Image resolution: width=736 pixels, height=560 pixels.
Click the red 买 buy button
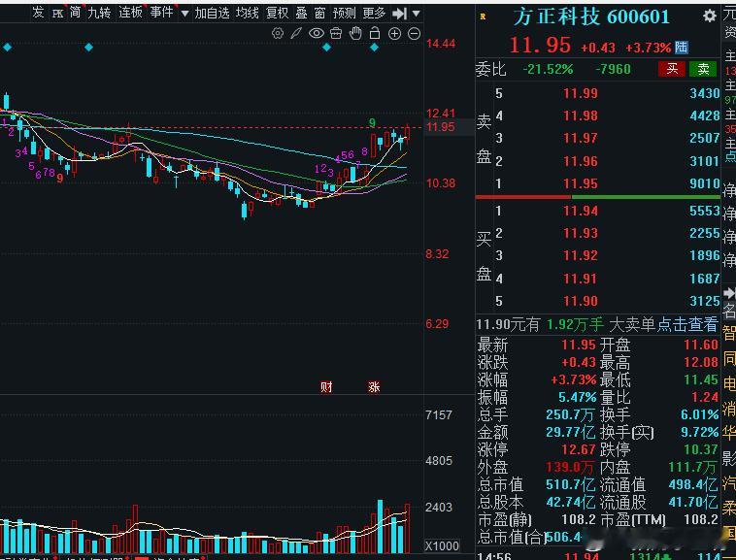coord(672,69)
